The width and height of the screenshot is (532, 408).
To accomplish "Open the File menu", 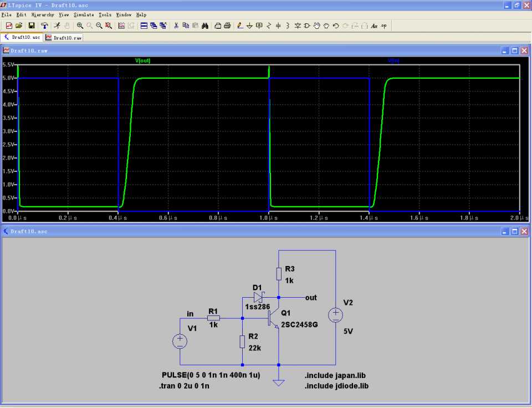I will 7,15.
